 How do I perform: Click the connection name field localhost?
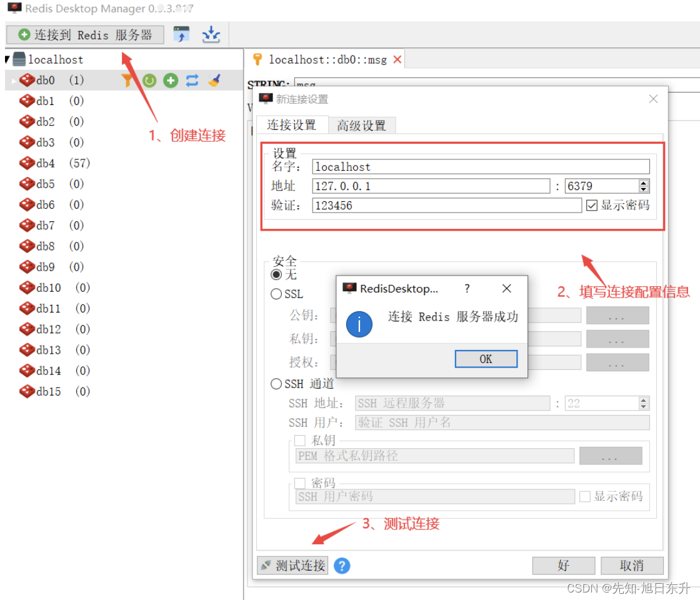(481, 167)
